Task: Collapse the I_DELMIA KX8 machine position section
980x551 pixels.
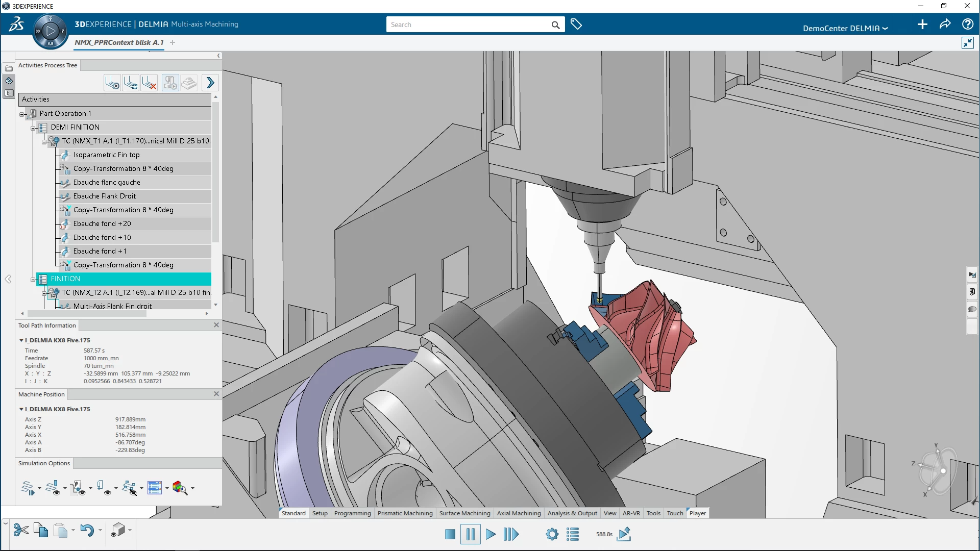Action: pos(21,409)
